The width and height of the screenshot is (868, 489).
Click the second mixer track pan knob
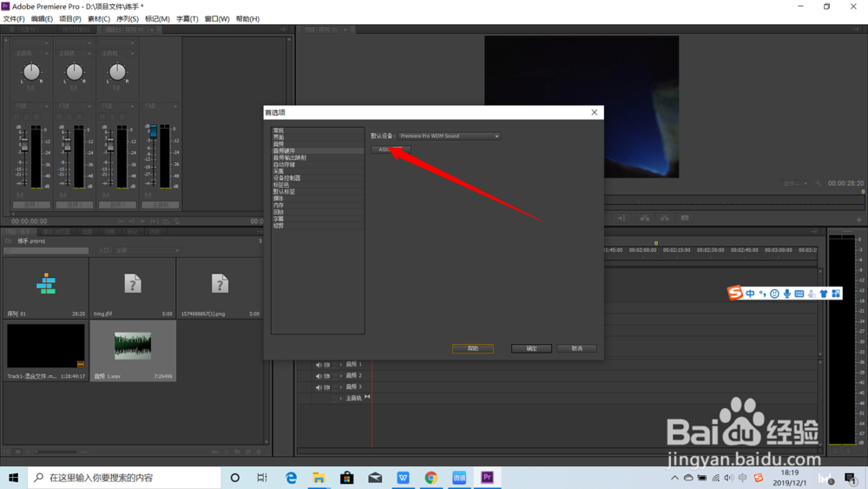pos(74,72)
